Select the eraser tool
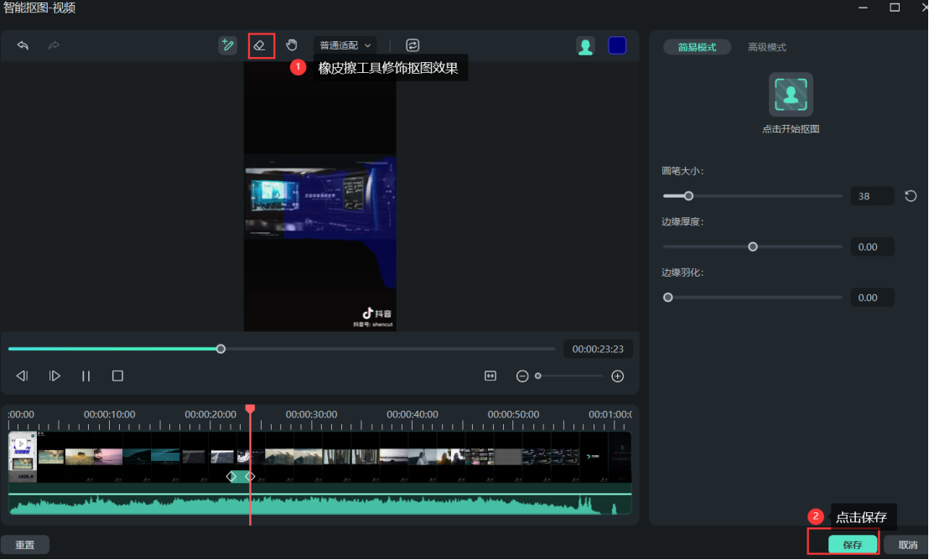 tap(261, 45)
